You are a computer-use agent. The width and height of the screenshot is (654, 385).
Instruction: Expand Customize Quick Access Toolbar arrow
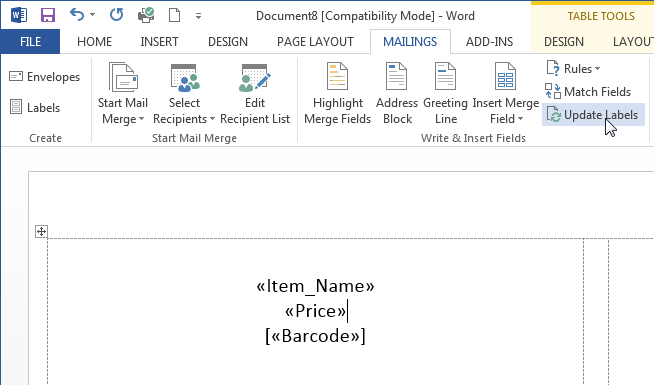pyautogui.click(x=199, y=16)
